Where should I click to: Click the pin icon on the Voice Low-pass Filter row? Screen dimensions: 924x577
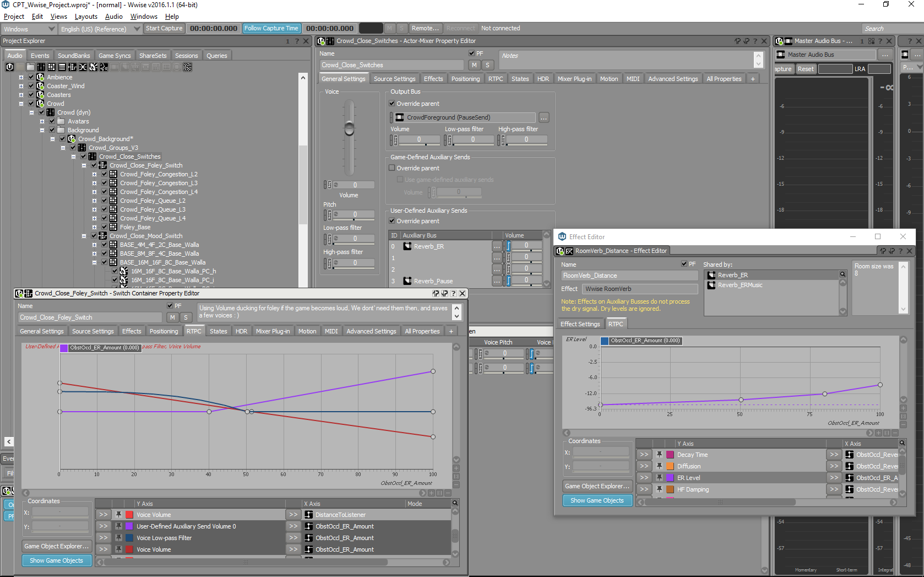click(x=118, y=537)
